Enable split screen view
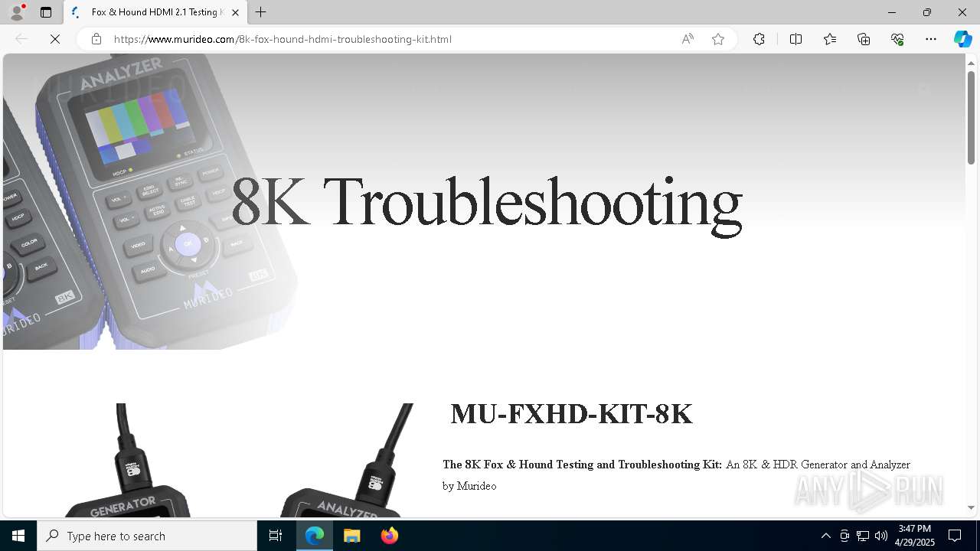Image resolution: width=980 pixels, height=551 pixels. click(x=795, y=39)
